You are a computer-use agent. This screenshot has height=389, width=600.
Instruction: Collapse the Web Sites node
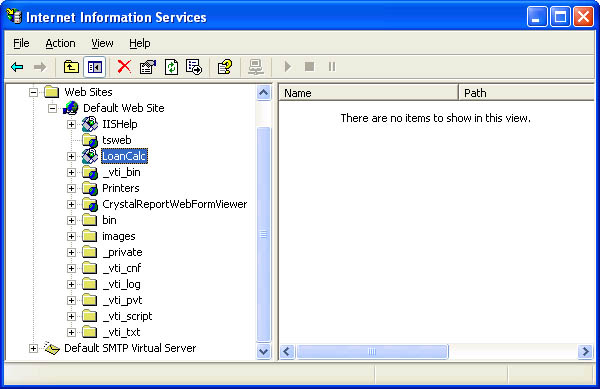[x=33, y=92]
